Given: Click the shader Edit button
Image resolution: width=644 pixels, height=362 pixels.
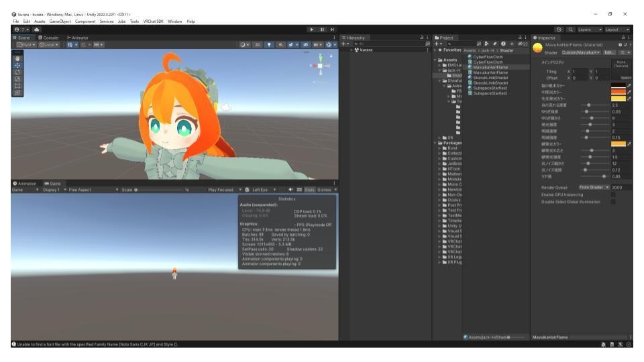Looking at the screenshot, I should [x=609, y=52].
